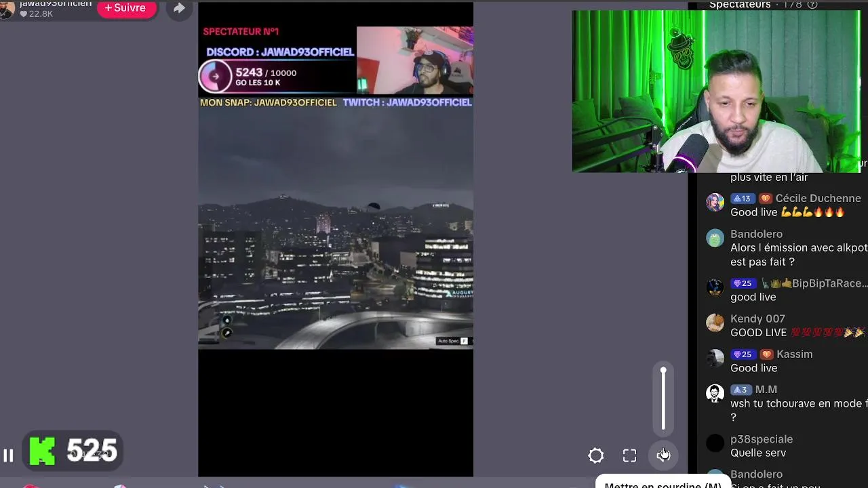Pause the stream with the pause button
868x488 pixels.
[x=8, y=455]
